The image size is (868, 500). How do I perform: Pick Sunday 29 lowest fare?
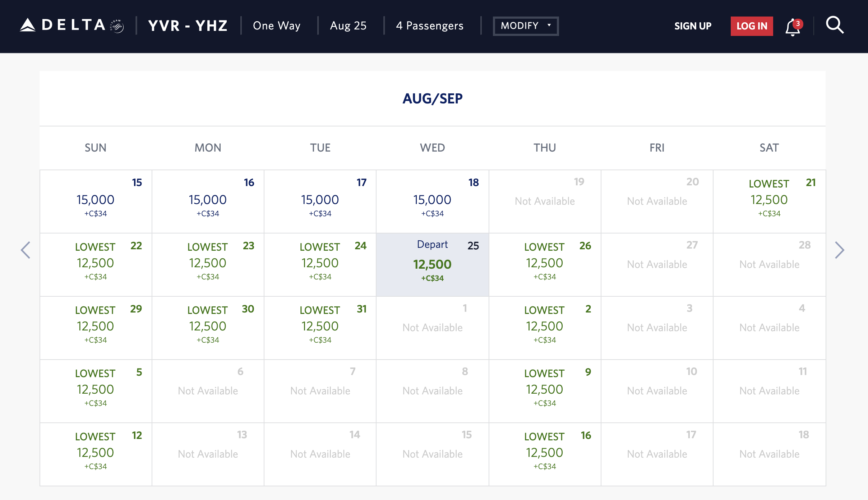[x=96, y=327]
